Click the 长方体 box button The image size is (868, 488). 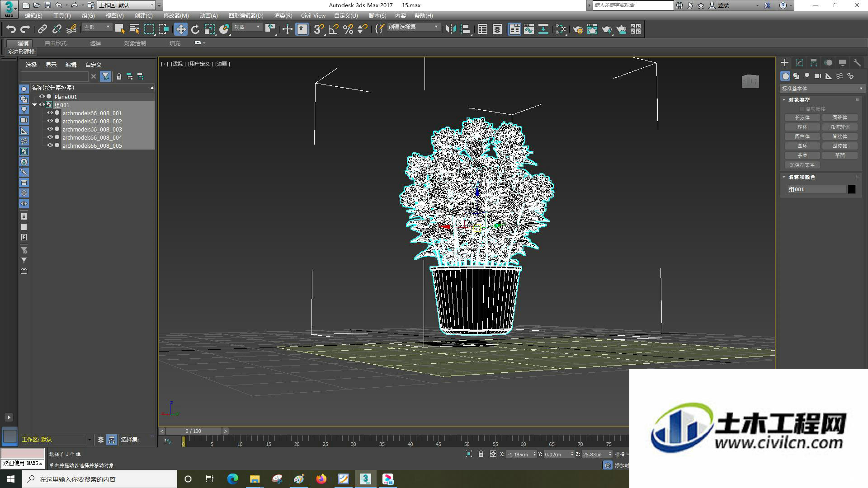click(x=802, y=117)
